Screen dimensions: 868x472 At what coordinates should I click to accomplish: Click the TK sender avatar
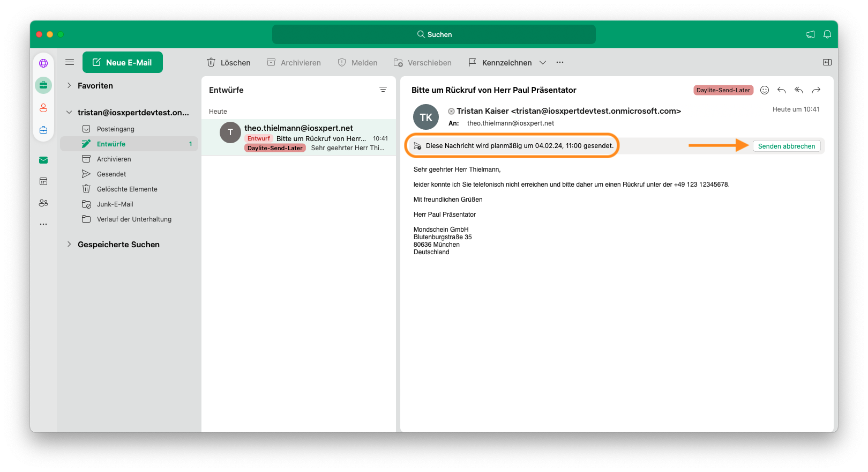(426, 117)
